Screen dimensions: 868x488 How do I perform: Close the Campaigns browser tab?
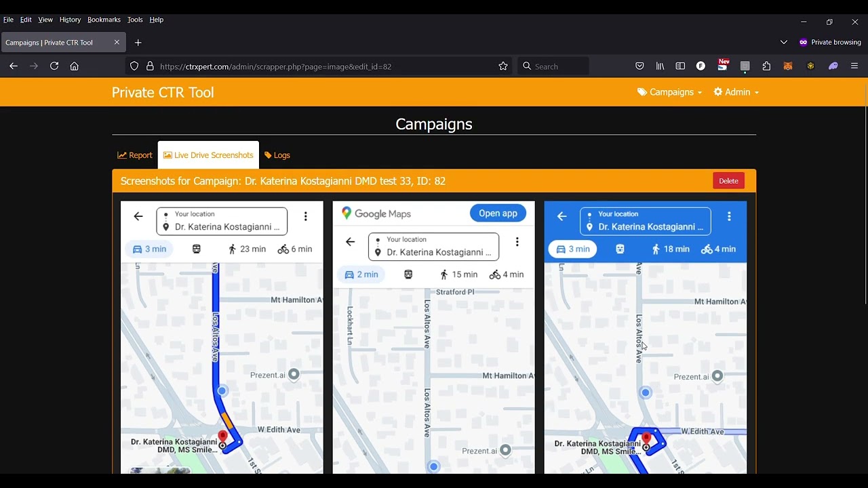click(117, 42)
